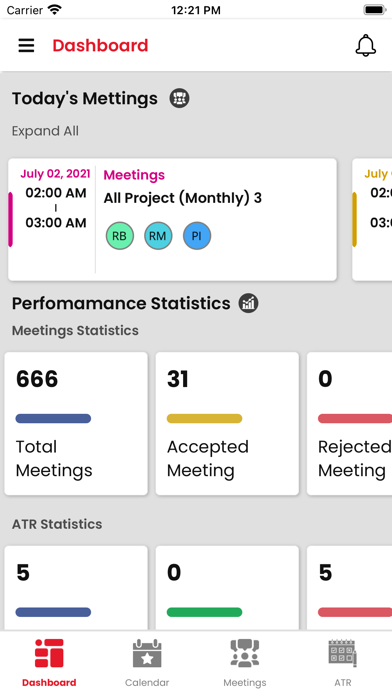Screen dimensions: 392x696
Task: Open the Total Meetings card
Action: 76,423
